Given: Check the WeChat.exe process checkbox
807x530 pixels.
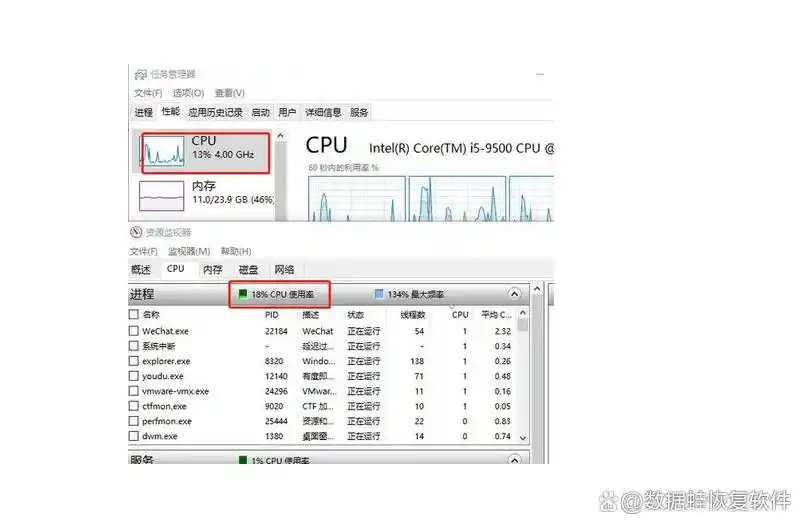Looking at the screenshot, I should tap(134, 331).
